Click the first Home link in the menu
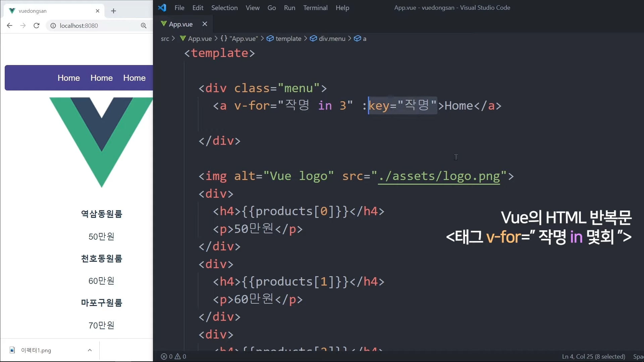 [x=69, y=78]
